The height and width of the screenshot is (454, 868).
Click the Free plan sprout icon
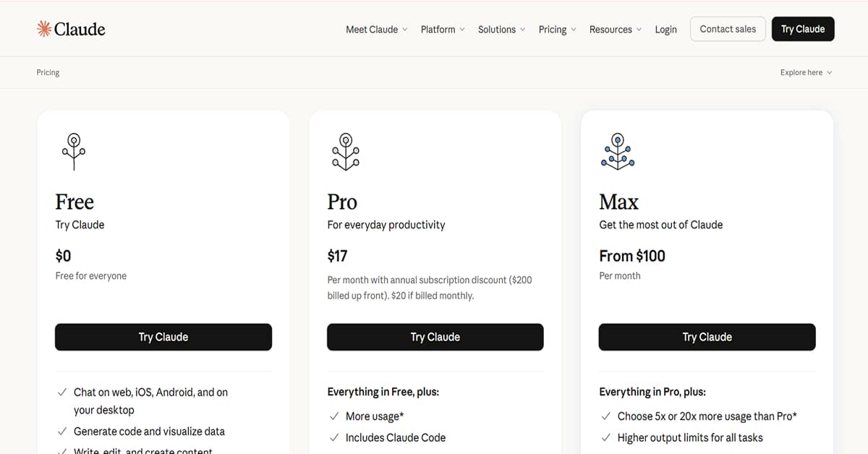coord(74,151)
